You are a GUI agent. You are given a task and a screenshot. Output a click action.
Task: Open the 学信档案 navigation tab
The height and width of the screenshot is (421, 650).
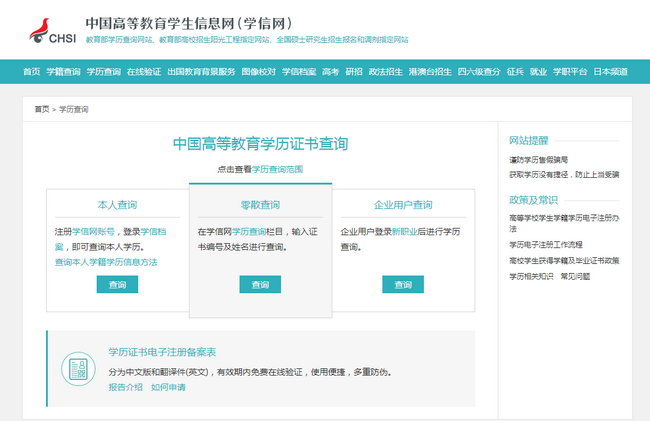click(x=298, y=72)
